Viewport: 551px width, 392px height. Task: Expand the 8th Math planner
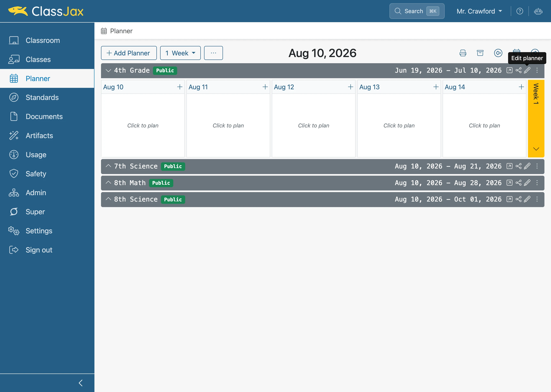(x=108, y=182)
